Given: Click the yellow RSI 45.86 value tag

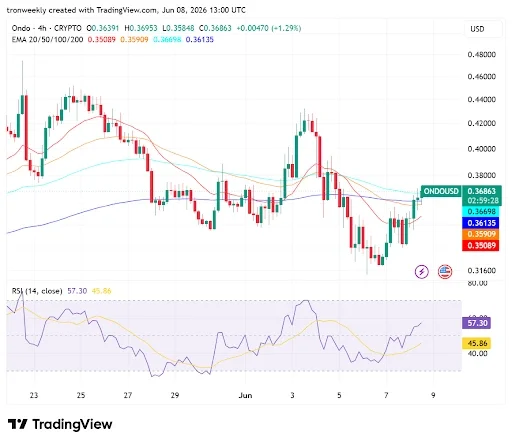Looking at the screenshot, I should (x=476, y=343).
